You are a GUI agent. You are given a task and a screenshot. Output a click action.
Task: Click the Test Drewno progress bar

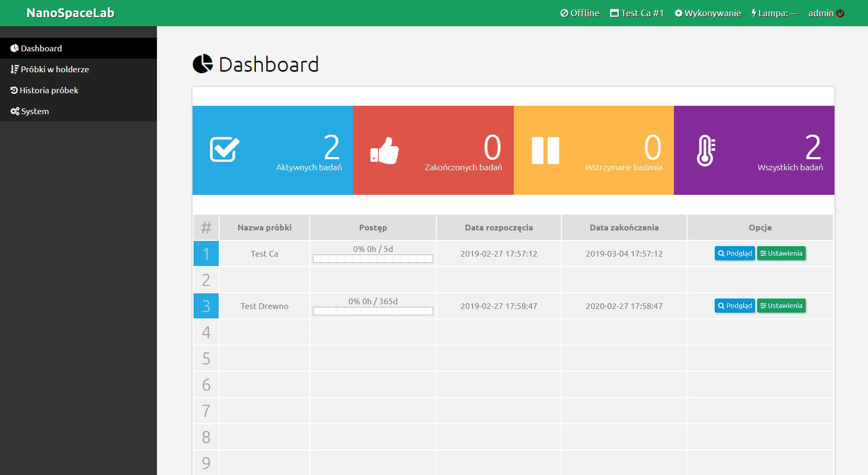coord(373,311)
